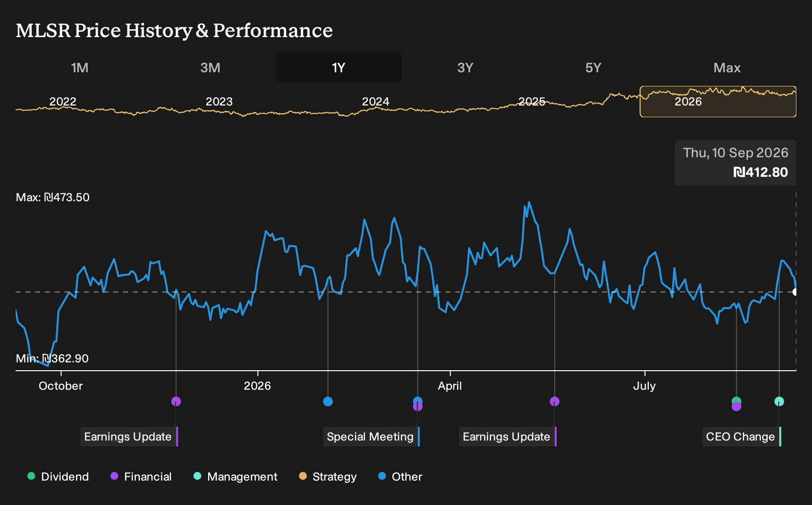
Task: Toggle the Strategy legend filter
Action: tap(328, 477)
